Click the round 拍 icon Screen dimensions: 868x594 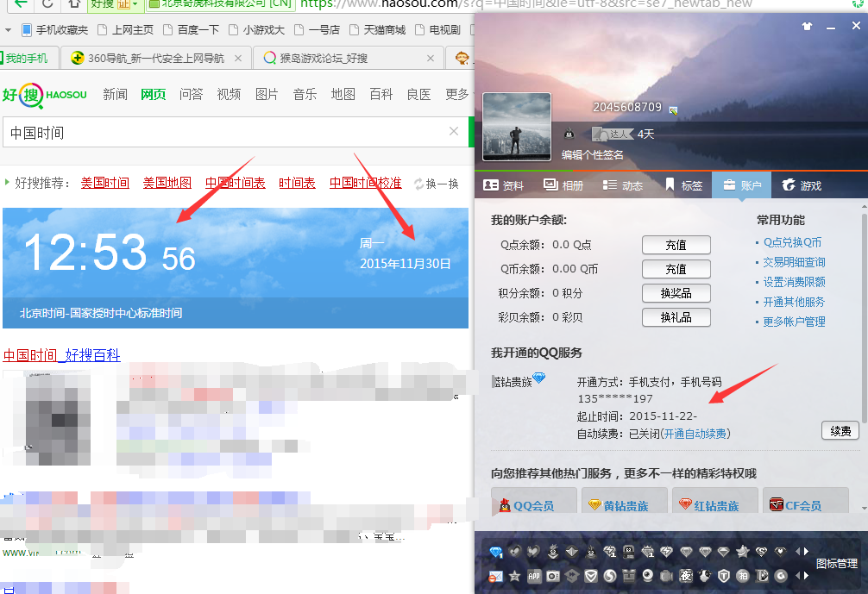click(x=743, y=576)
